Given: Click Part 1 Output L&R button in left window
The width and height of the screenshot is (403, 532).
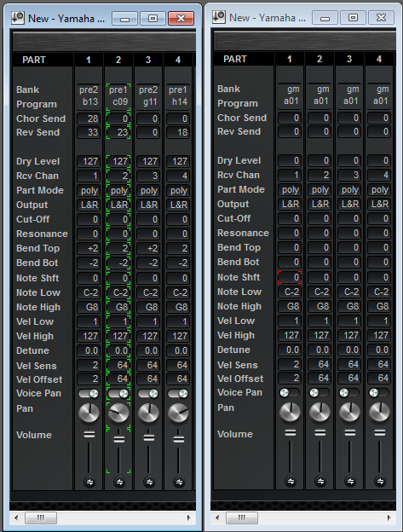Looking at the screenshot, I should tap(89, 205).
